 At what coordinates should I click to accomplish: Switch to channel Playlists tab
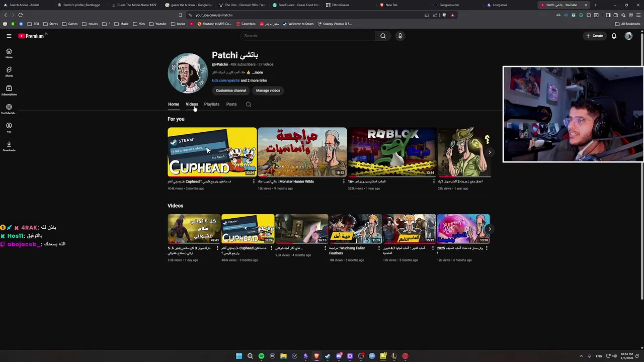[x=212, y=104]
